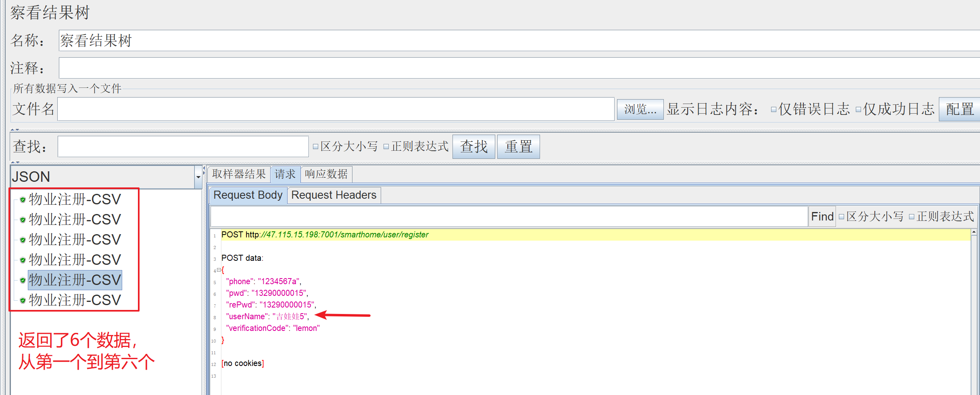Image resolution: width=980 pixels, height=395 pixels.
Task: Click the green success icon of the first 物业注册-CSV result
Action: click(x=23, y=200)
